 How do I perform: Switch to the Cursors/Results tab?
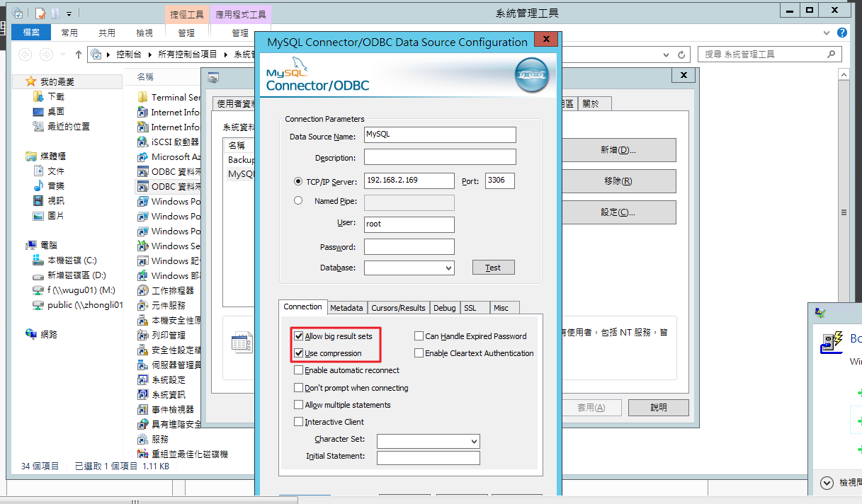click(x=398, y=307)
